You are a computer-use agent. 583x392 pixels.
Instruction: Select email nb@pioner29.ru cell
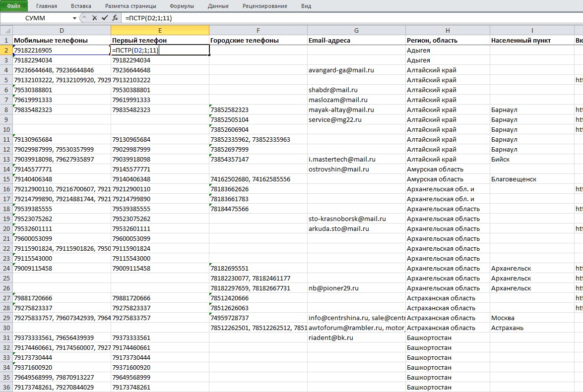coord(356,288)
